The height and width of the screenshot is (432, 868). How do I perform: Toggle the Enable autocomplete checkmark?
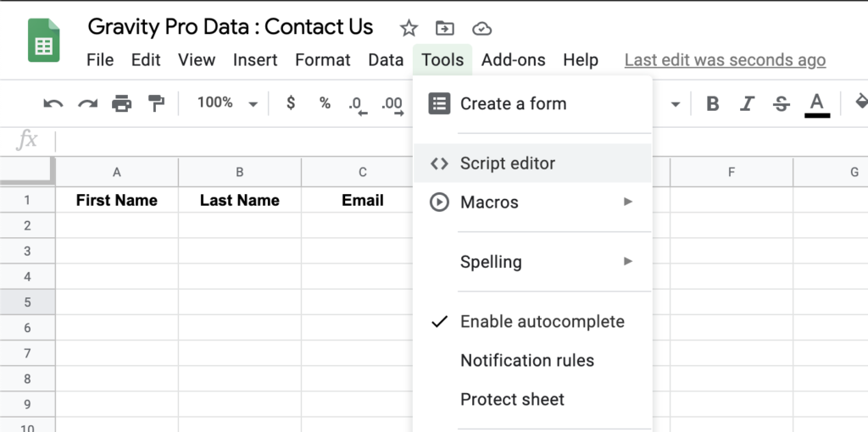pos(440,321)
